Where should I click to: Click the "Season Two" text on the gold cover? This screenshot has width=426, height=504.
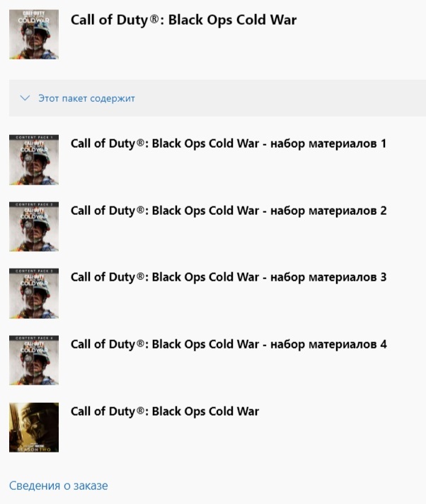tap(34, 450)
